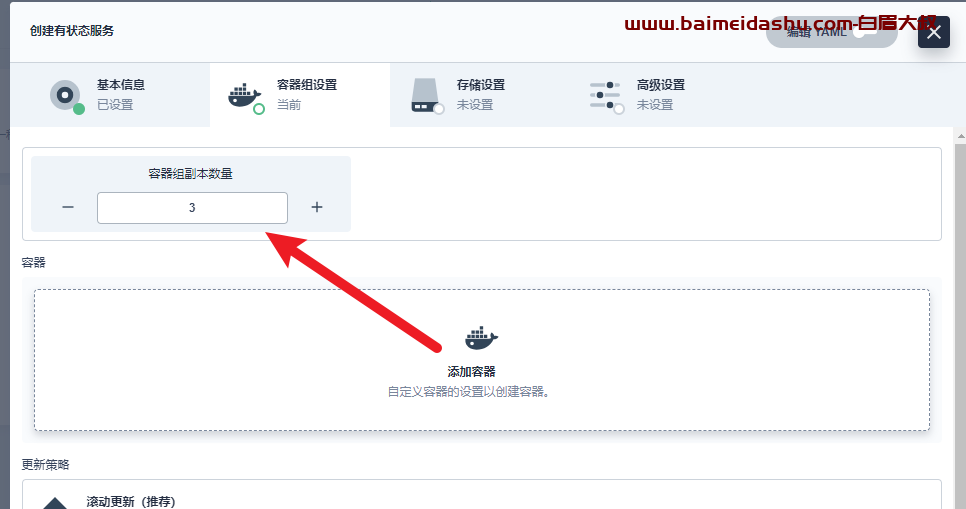Image resolution: width=966 pixels, height=509 pixels.
Task: Increase replica count with the plus button
Action: (317, 207)
